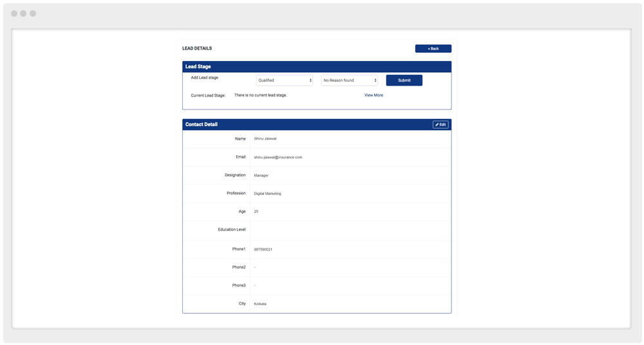Submit the lead stage

[404, 80]
